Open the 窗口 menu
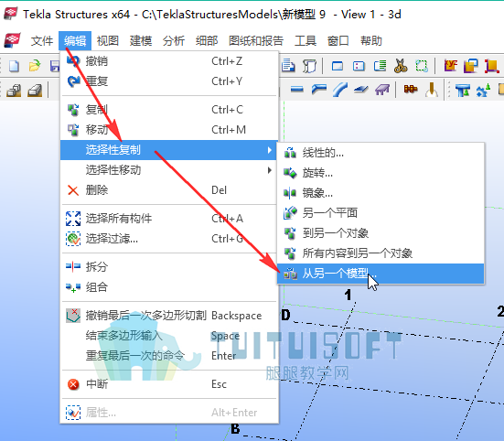The width and height of the screenshot is (504, 441). (338, 41)
